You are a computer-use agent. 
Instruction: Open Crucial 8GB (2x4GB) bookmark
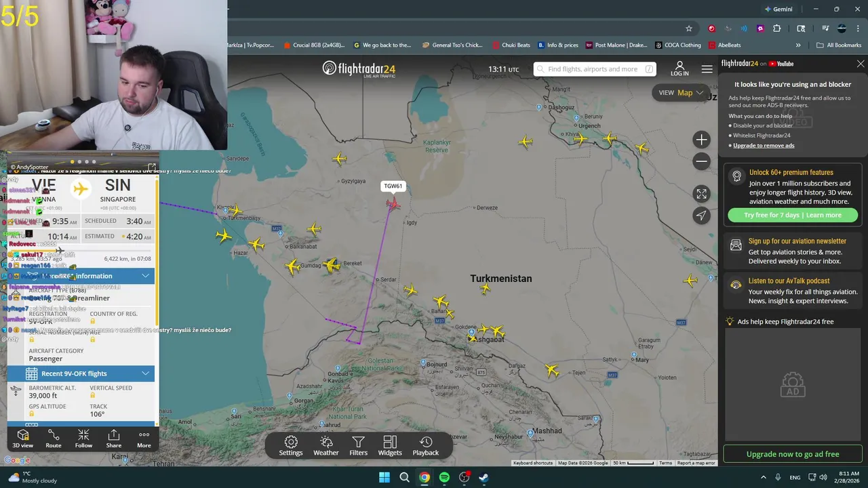(314, 45)
